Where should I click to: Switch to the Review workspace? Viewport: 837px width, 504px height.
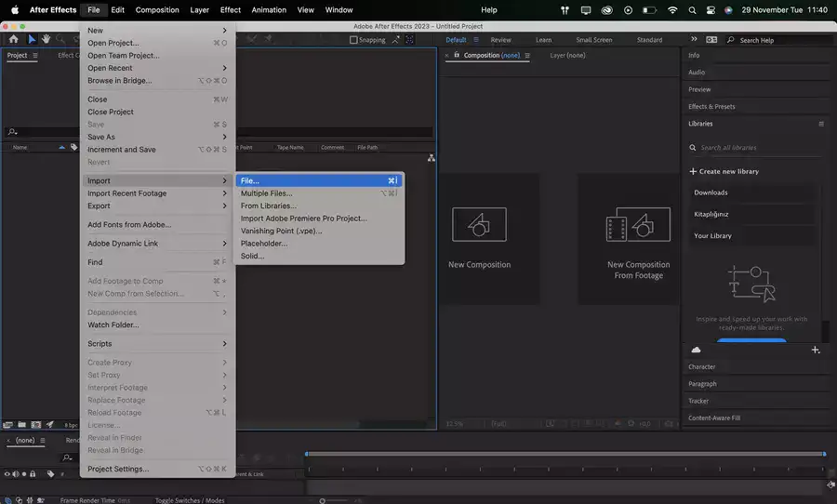point(500,39)
